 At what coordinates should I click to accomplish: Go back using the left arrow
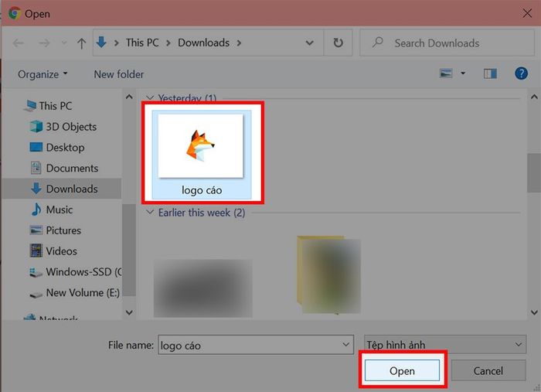point(18,43)
